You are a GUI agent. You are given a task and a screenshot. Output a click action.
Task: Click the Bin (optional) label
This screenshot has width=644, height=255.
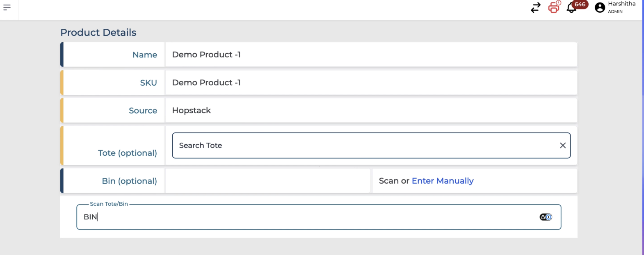click(130, 181)
